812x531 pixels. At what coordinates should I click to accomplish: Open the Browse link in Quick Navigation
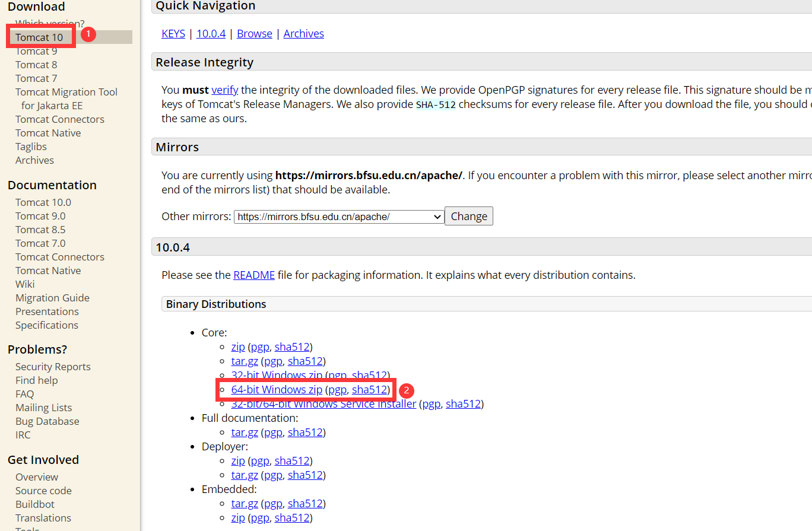coord(255,34)
